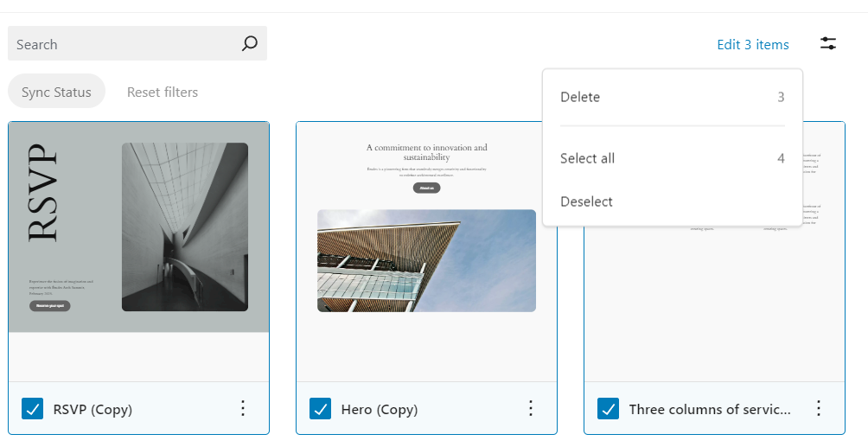
Task: Open the view options sliders icon
Action: click(x=828, y=44)
